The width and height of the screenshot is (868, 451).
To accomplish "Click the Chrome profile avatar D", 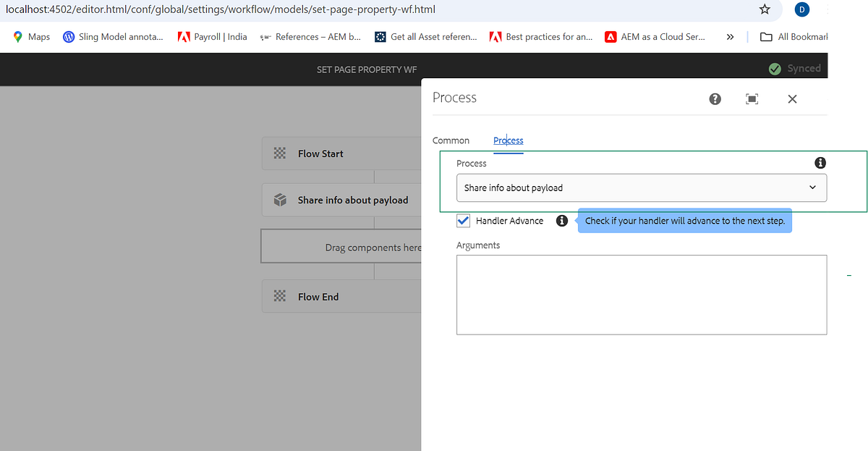I will [x=801, y=9].
